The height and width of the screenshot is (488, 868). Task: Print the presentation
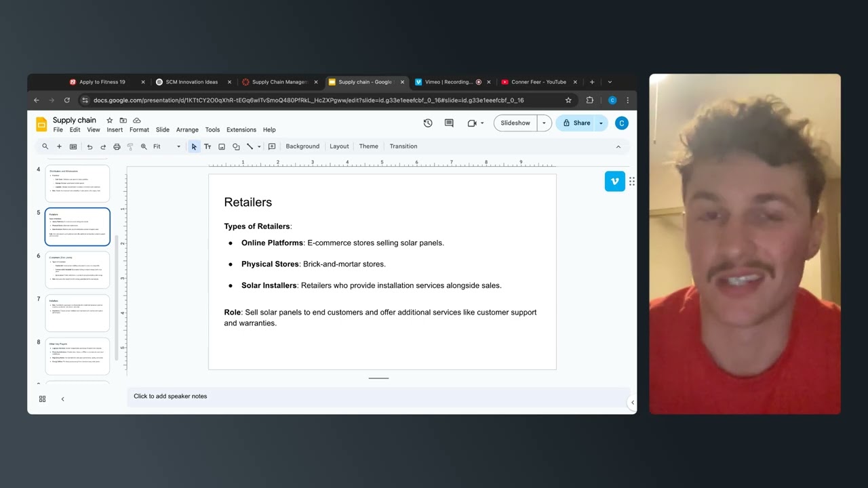[117, 146]
